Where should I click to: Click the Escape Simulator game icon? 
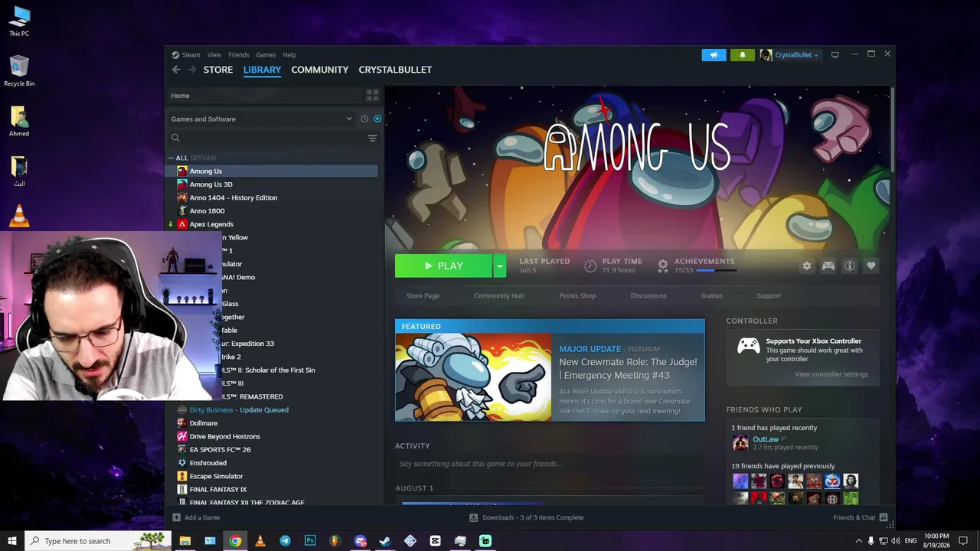point(181,476)
